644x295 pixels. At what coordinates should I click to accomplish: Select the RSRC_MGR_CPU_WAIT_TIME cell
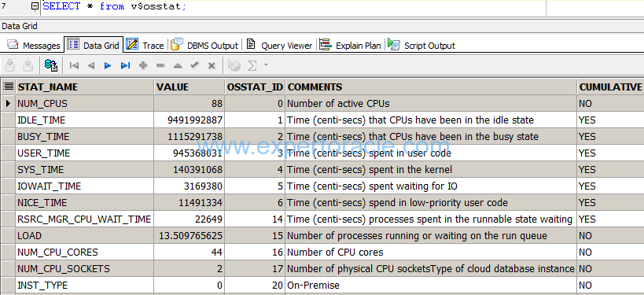[x=85, y=219]
